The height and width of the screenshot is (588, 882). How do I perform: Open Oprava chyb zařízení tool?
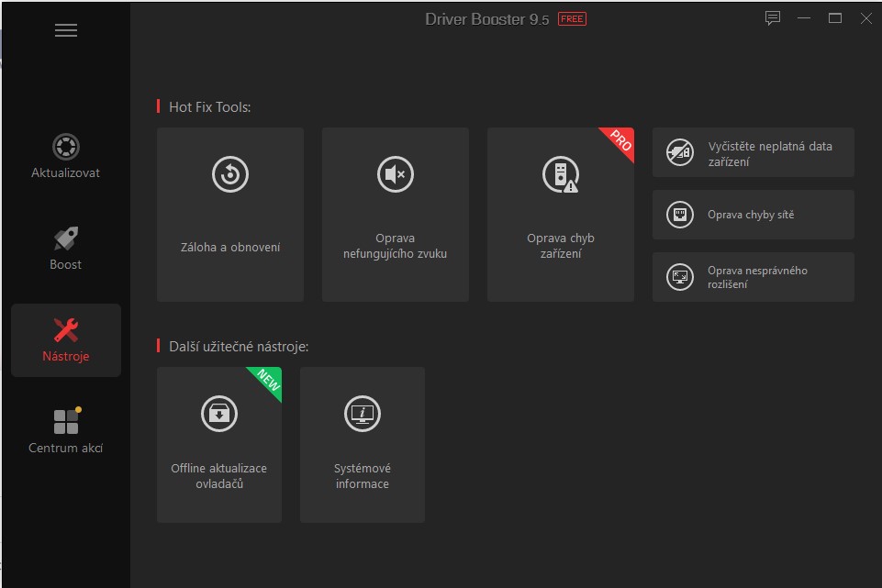tap(560, 215)
